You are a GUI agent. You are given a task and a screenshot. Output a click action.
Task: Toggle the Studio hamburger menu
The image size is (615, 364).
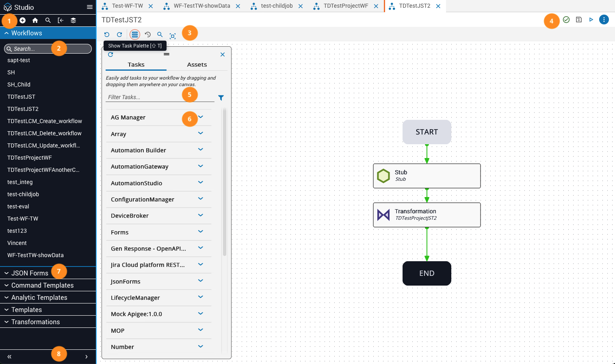pyautogui.click(x=90, y=7)
